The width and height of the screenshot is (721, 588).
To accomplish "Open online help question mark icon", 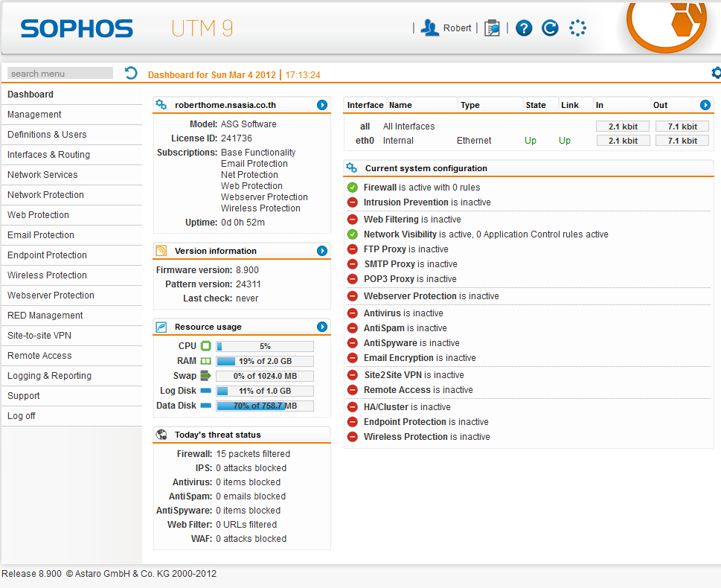I will coord(524,28).
